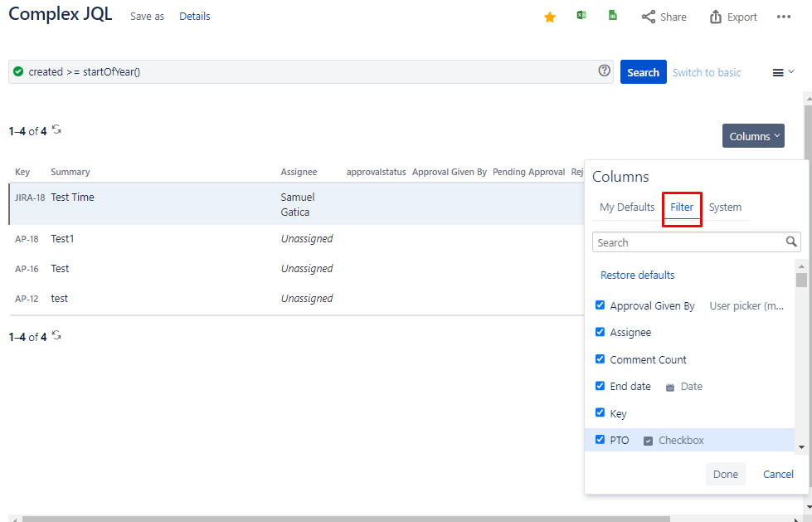Switch to the System columns tab
812x522 pixels.
click(725, 207)
